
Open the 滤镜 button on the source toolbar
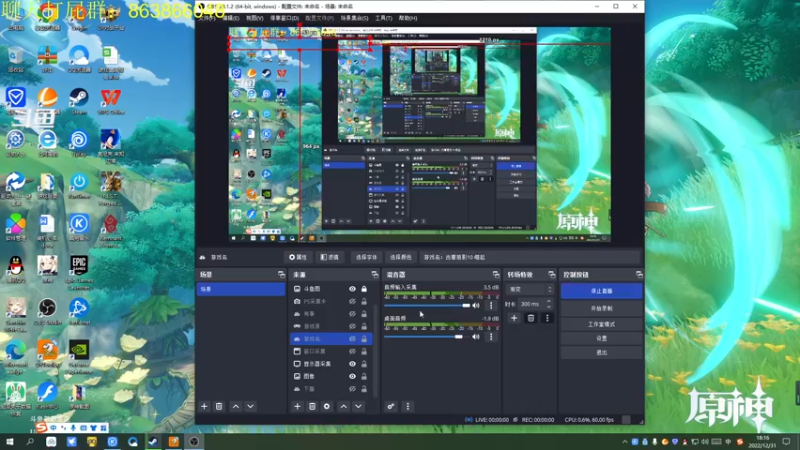coord(330,257)
